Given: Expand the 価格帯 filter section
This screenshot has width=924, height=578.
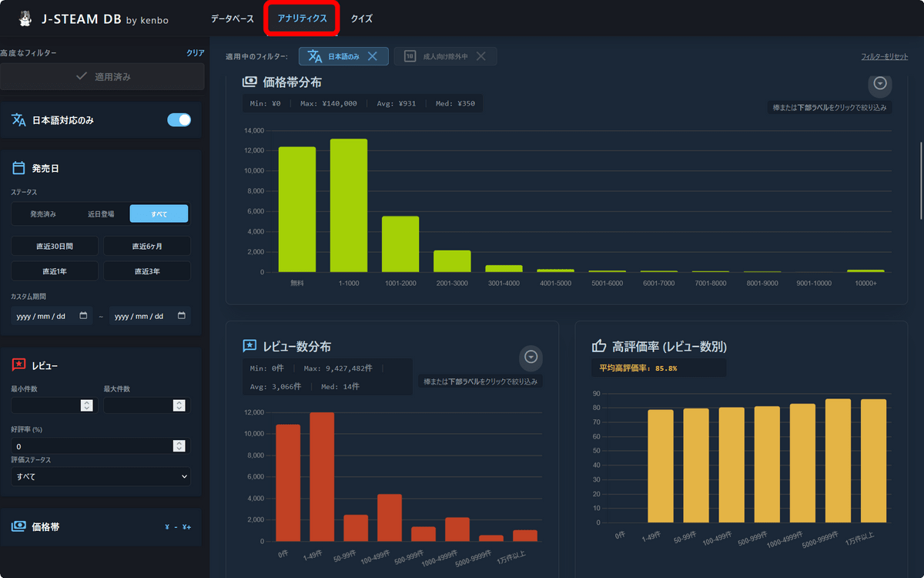Looking at the screenshot, I should click(101, 527).
